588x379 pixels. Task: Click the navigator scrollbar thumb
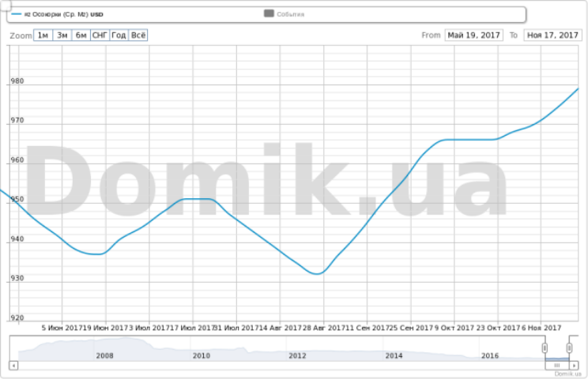point(557,365)
